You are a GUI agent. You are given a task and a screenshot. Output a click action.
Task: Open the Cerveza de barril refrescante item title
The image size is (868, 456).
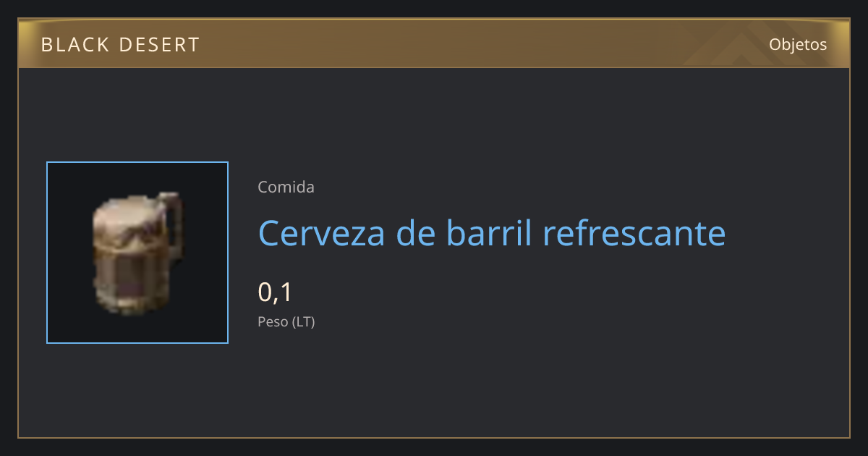tap(491, 233)
